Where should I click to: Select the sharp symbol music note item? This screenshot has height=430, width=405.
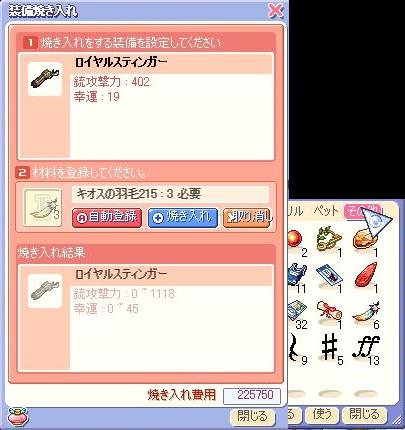pyautogui.click(x=329, y=347)
